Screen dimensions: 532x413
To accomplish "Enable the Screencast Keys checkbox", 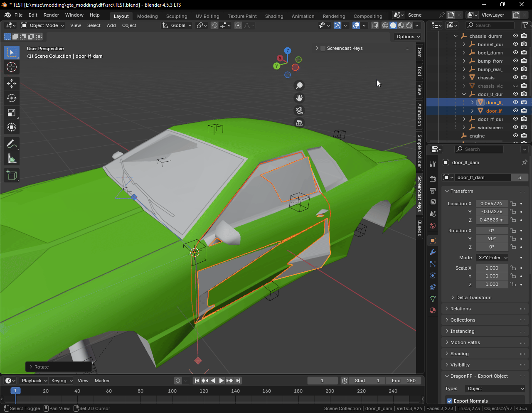I will [323, 48].
